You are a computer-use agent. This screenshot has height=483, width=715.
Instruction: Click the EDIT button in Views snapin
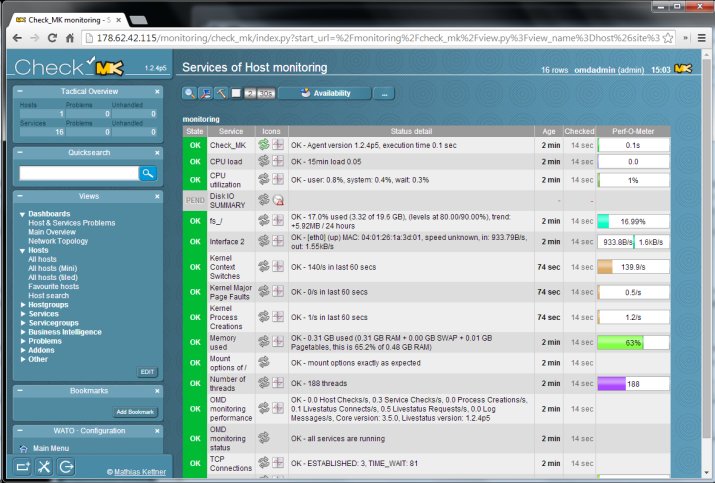(147, 372)
